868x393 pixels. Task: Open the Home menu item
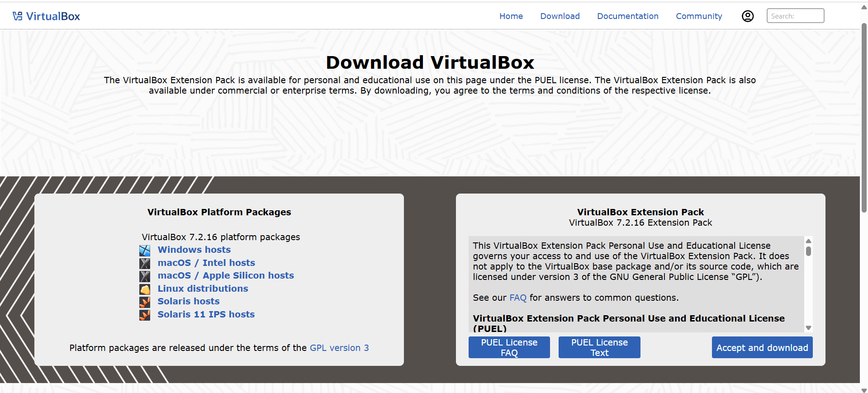(511, 16)
